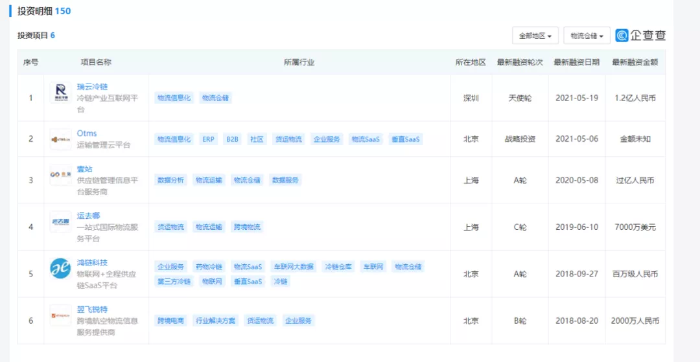Open the 瑞云冷链 project link

click(92, 86)
